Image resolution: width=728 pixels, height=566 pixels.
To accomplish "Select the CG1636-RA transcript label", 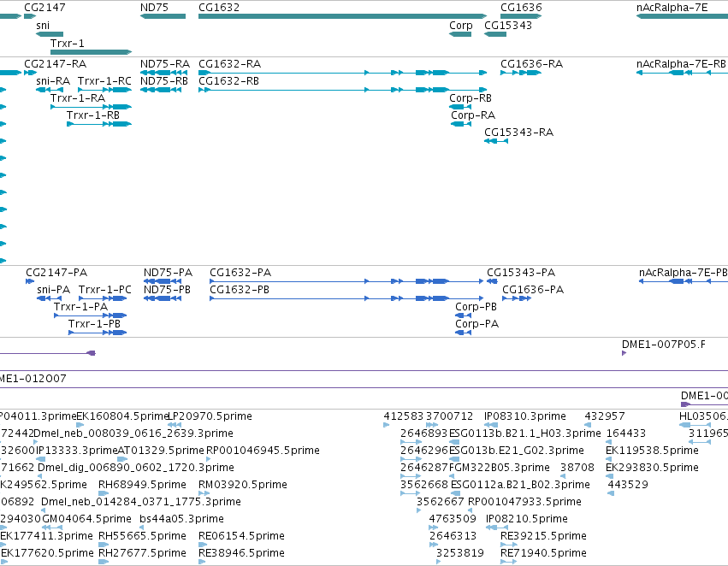I will (531, 63).
